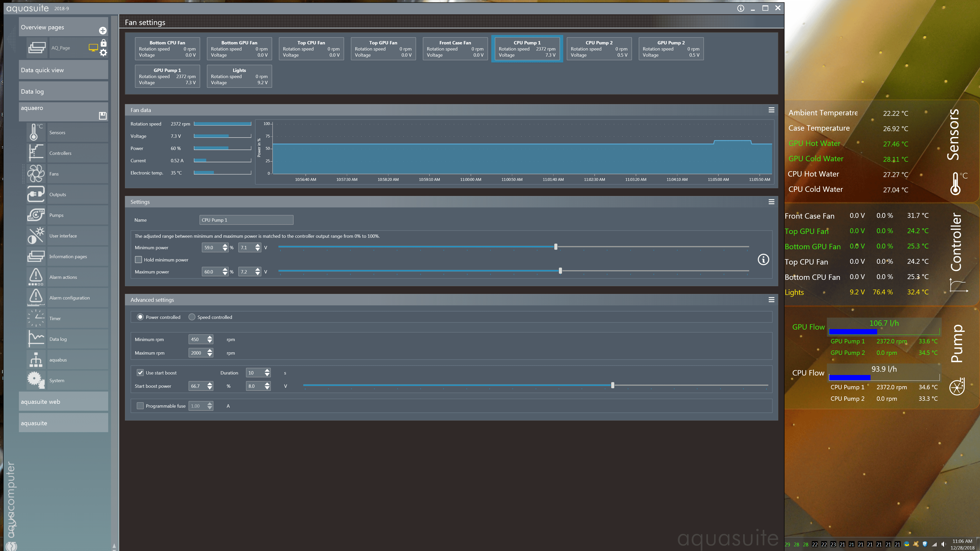
Task: Select the Speed controlled radio option
Action: tap(192, 317)
